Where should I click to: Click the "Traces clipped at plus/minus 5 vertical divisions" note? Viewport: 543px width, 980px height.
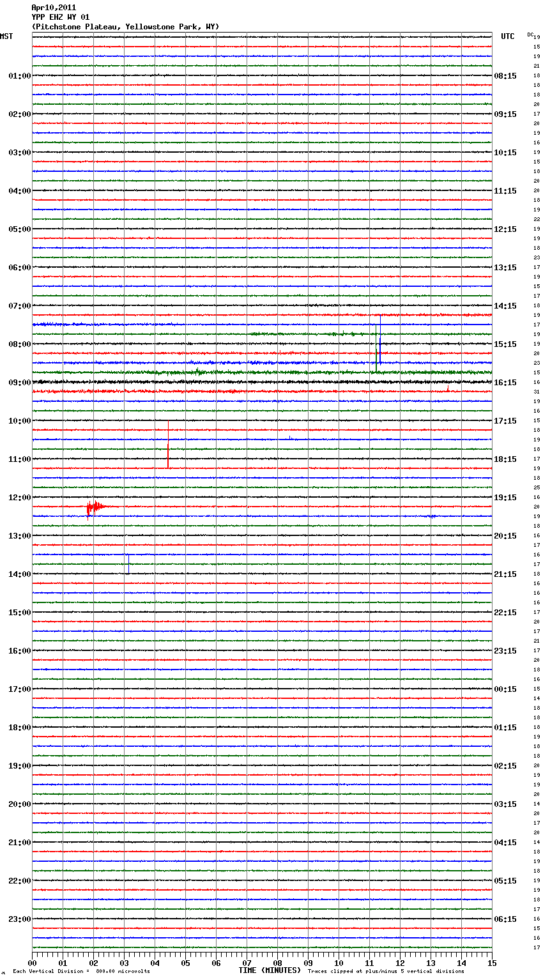[386, 972]
